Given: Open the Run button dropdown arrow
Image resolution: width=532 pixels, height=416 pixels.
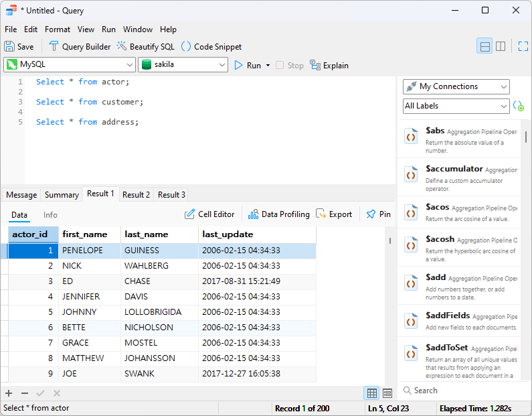Looking at the screenshot, I should click(268, 66).
